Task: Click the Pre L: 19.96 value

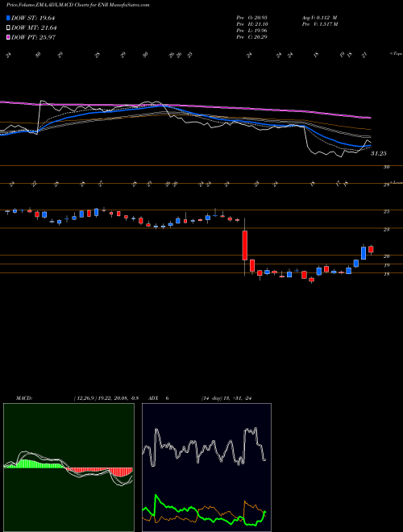Action: [x=251, y=31]
